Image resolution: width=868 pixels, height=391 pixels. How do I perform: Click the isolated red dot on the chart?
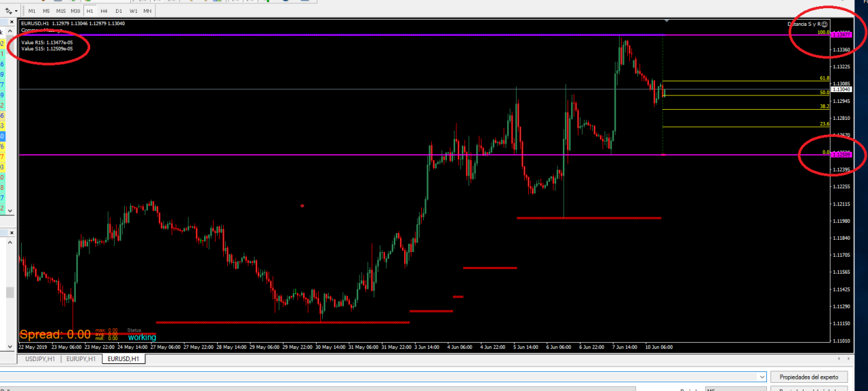(x=302, y=205)
